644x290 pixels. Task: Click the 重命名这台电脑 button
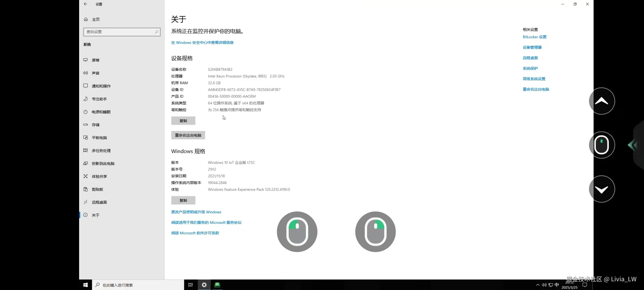[x=188, y=135]
